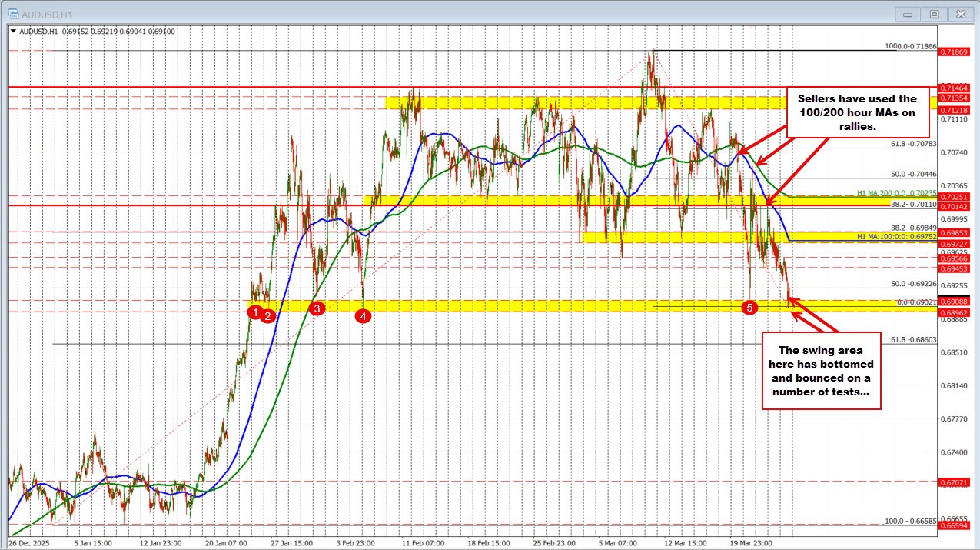This screenshot has height=550, width=980.
Task: Click the swing area bottomed annotation box
Action: pos(820,372)
